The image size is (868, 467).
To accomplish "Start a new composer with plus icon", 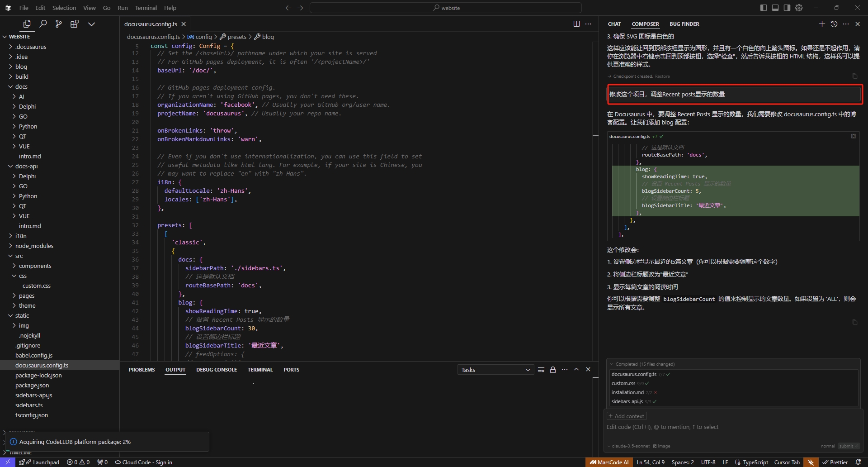I will (822, 24).
